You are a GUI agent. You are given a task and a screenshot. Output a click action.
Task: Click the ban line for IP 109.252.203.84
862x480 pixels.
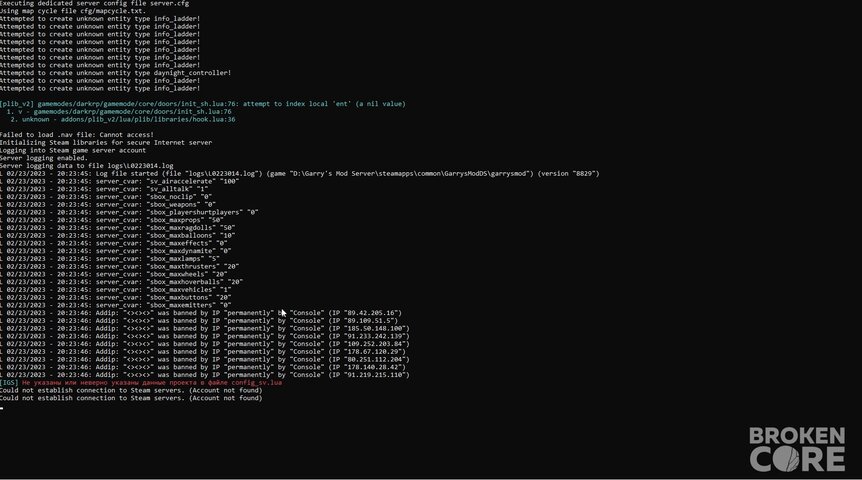pyautogui.click(x=205, y=344)
